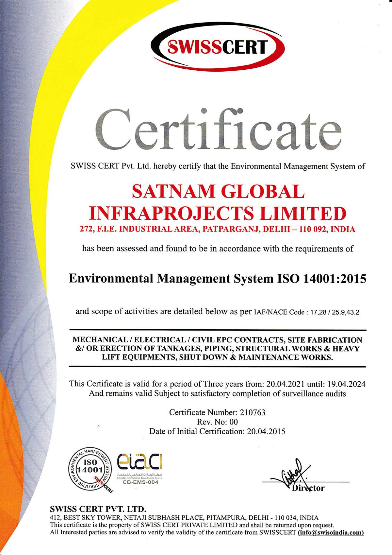Screen dimensions: 392x555
Task: Select the SATNAM GLOBAL company name line
Action: click(x=218, y=192)
